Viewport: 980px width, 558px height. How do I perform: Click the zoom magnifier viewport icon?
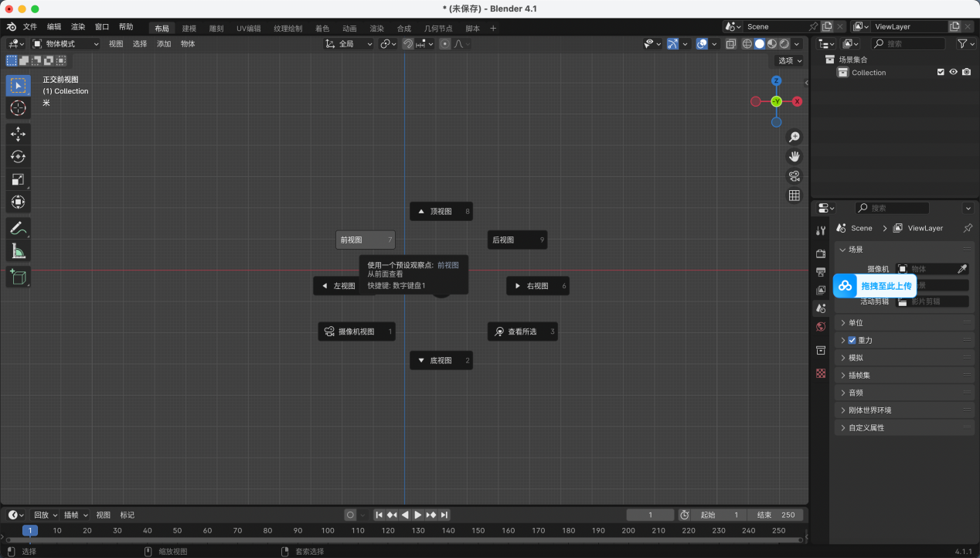coord(794,137)
